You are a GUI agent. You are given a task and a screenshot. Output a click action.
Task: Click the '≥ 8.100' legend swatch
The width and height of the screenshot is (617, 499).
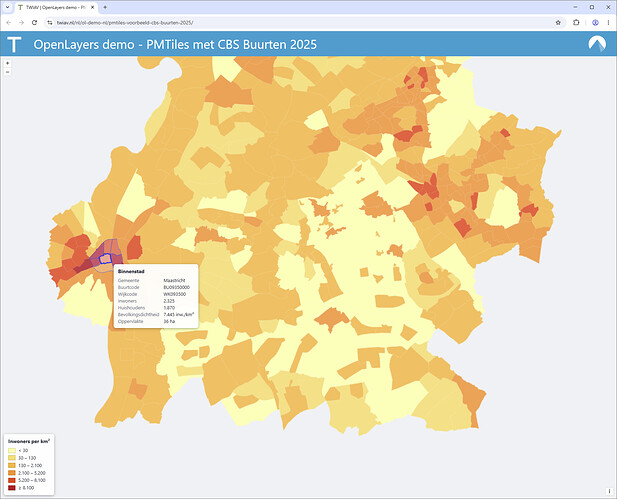12,488
